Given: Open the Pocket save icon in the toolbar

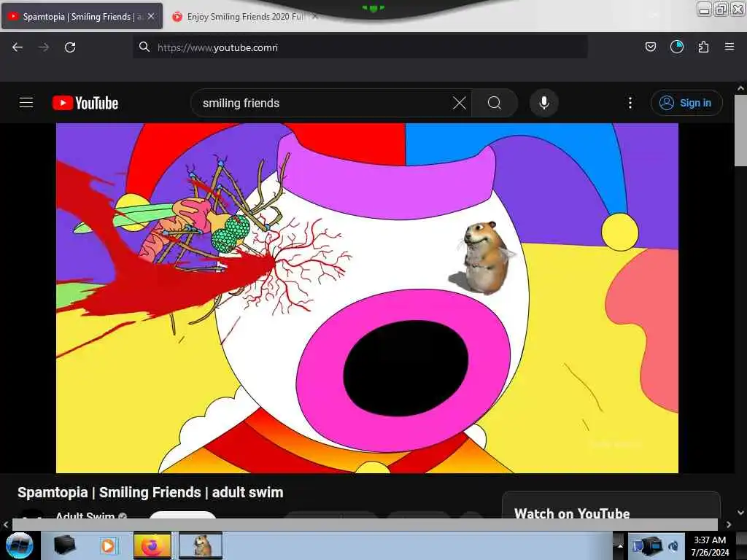Looking at the screenshot, I should point(650,47).
